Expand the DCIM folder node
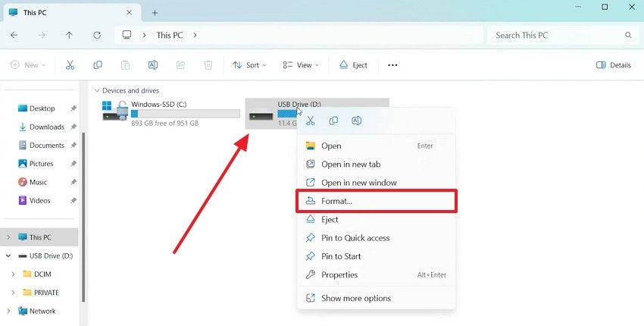The width and height of the screenshot is (644, 326). point(13,274)
